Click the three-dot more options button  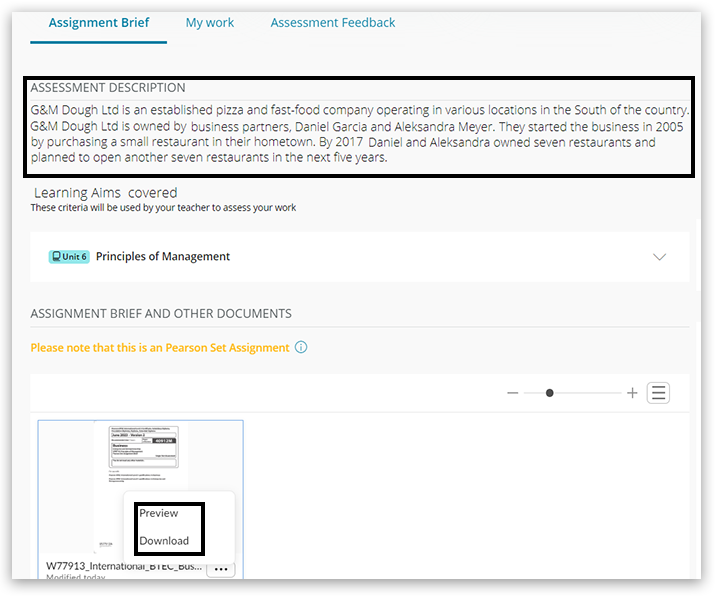221,569
